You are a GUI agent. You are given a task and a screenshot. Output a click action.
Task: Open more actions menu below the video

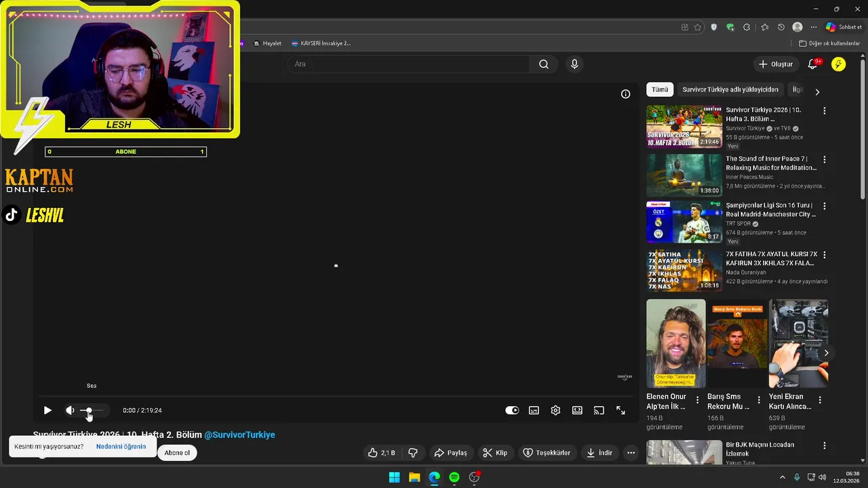(x=631, y=453)
